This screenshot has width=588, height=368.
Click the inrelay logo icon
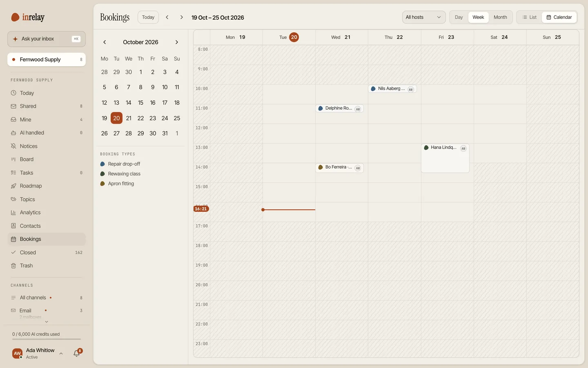[15, 17]
